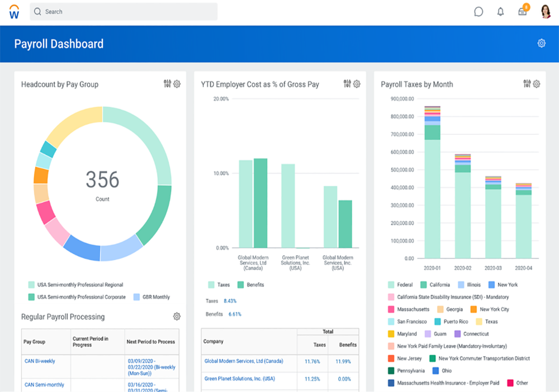Toggle the Taxes legend swatch
Viewport: 559px width, 392px height.
point(211,285)
